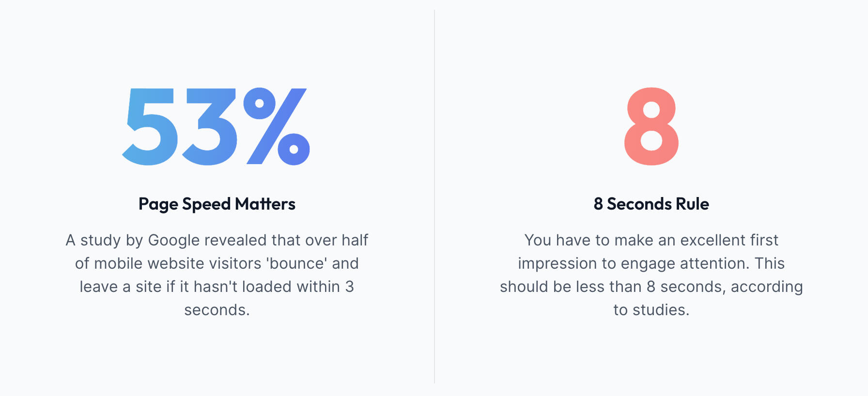Click the percent sign in the 53% figure

[x=277, y=127]
